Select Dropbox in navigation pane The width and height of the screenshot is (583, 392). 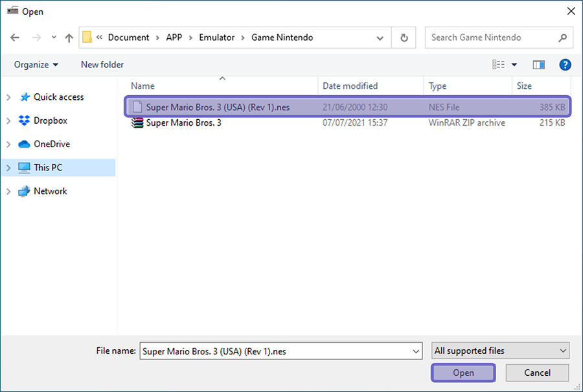pos(51,121)
